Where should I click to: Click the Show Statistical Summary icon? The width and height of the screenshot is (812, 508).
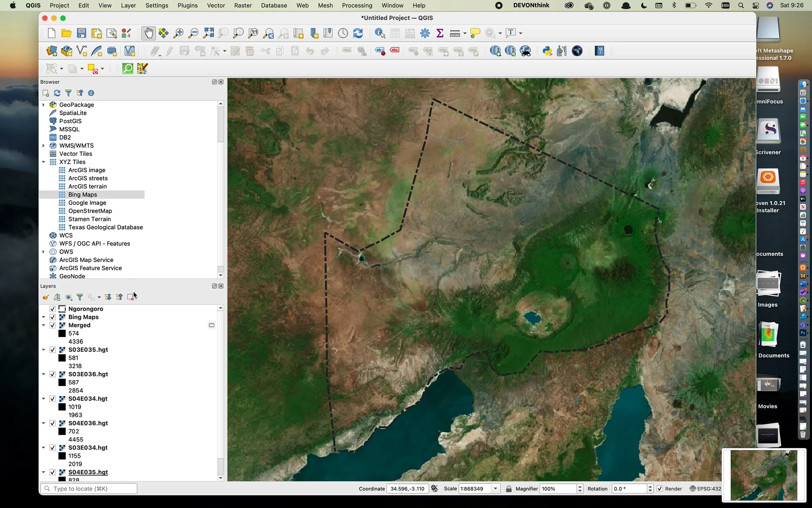(x=440, y=33)
